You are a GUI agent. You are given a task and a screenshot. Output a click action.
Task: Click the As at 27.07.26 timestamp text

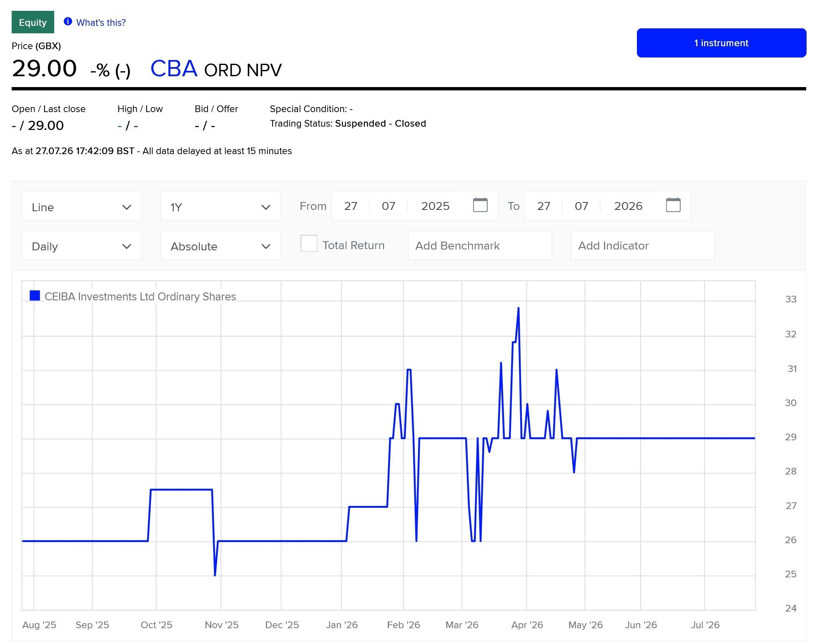[x=151, y=151]
